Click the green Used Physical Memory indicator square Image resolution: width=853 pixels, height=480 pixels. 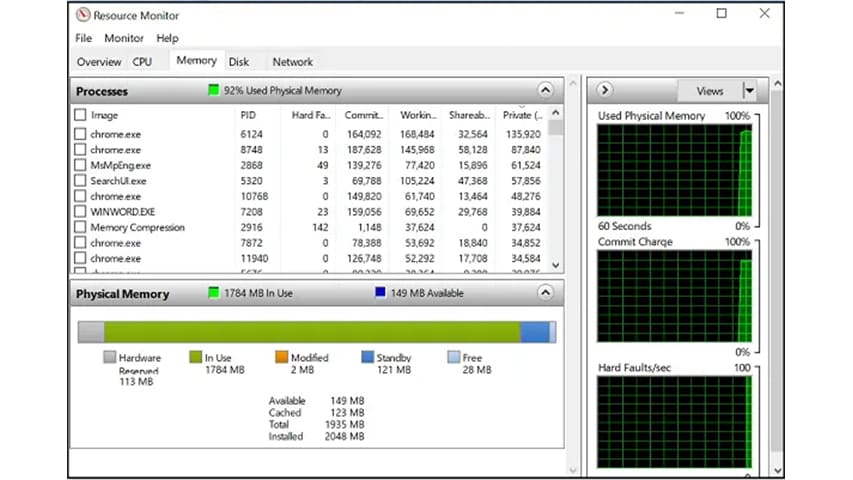click(214, 90)
